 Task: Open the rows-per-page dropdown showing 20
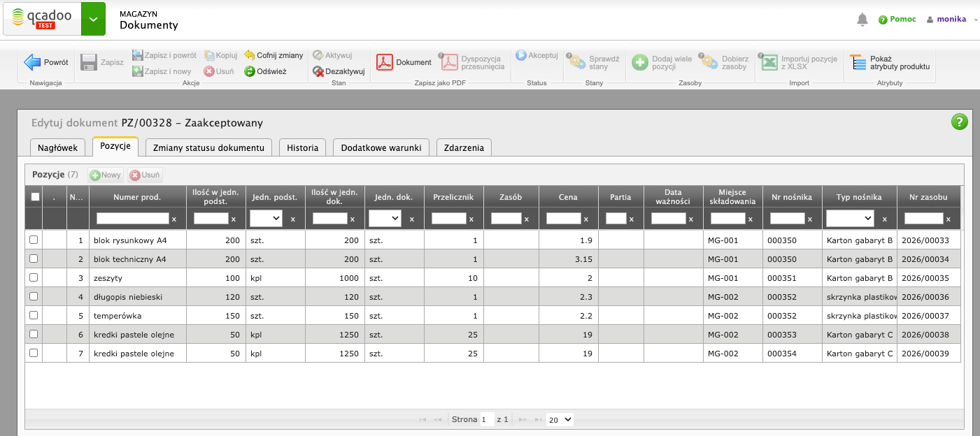pyautogui.click(x=560, y=419)
